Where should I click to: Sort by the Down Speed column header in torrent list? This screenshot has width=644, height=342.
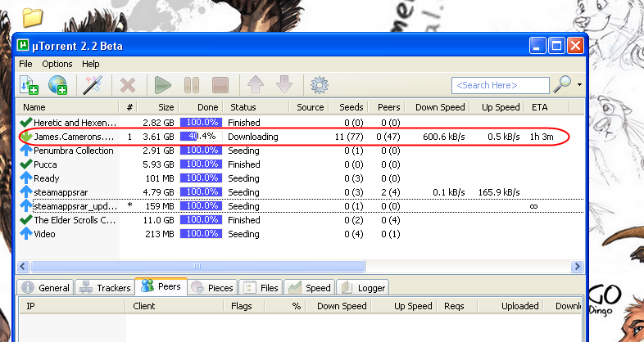coord(437,107)
